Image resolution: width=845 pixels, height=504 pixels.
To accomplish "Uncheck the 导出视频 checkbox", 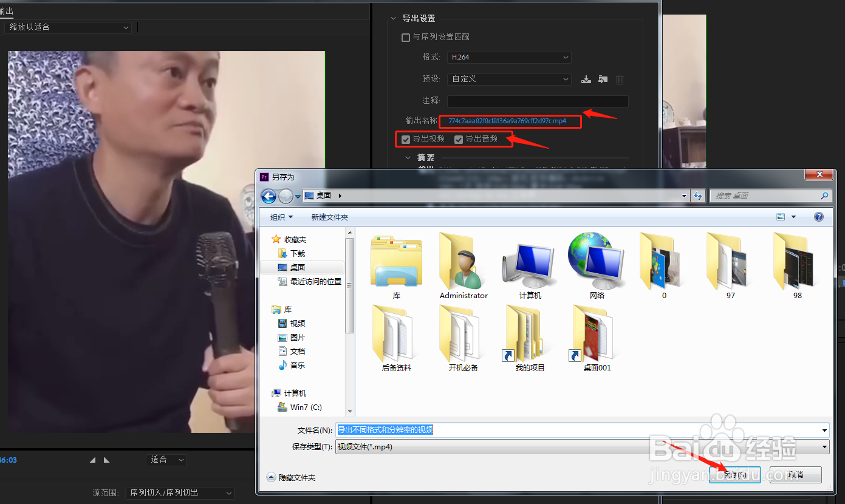I will point(405,139).
